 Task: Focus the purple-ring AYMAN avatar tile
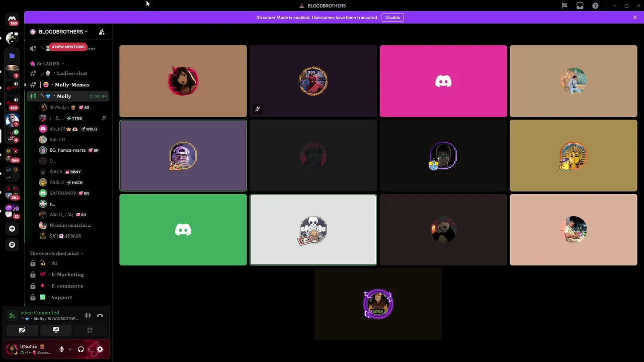(378, 304)
